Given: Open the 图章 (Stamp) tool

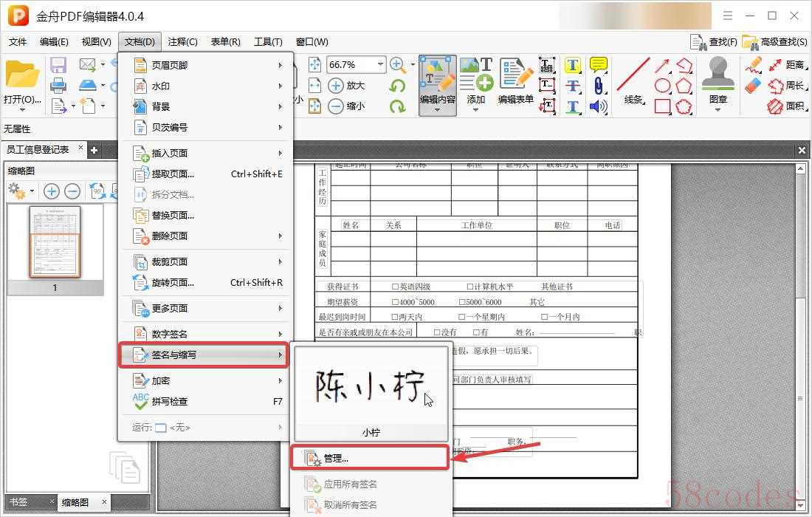Looking at the screenshot, I should [718, 83].
